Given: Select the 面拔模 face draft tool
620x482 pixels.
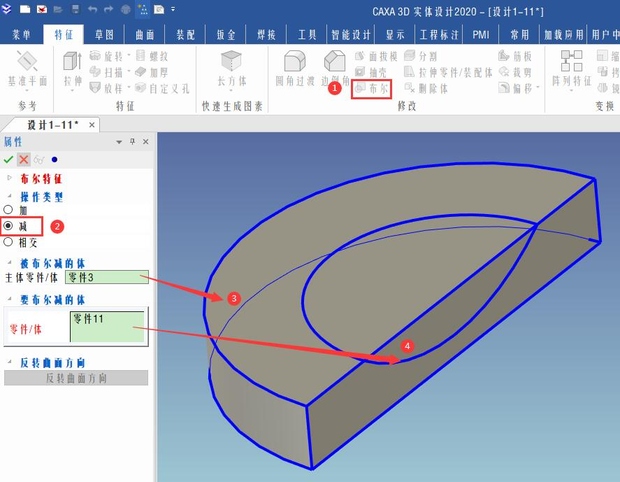Looking at the screenshot, I should (376, 57).
